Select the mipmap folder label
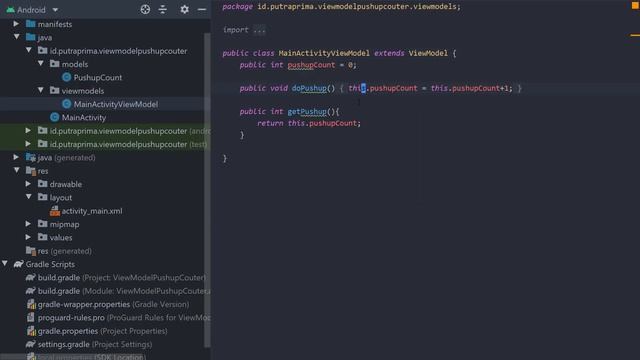640x360 pixels. click(64, 224)
